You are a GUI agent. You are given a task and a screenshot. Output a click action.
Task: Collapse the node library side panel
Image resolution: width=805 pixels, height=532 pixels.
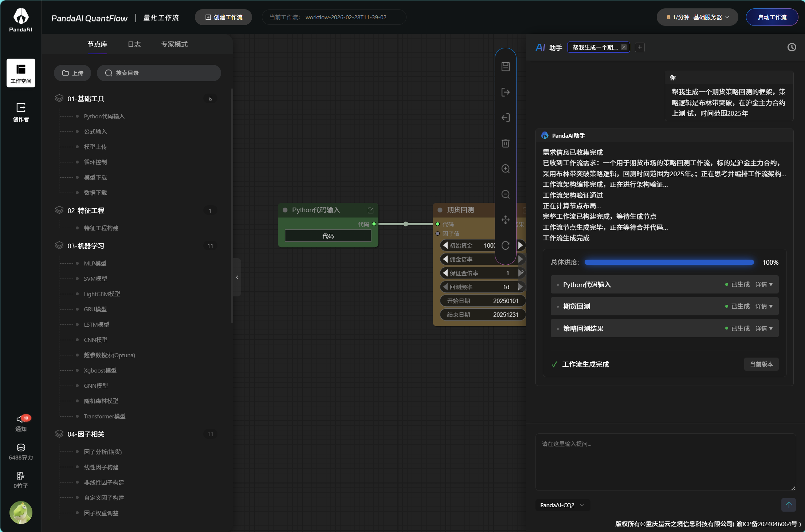(237, 277)
